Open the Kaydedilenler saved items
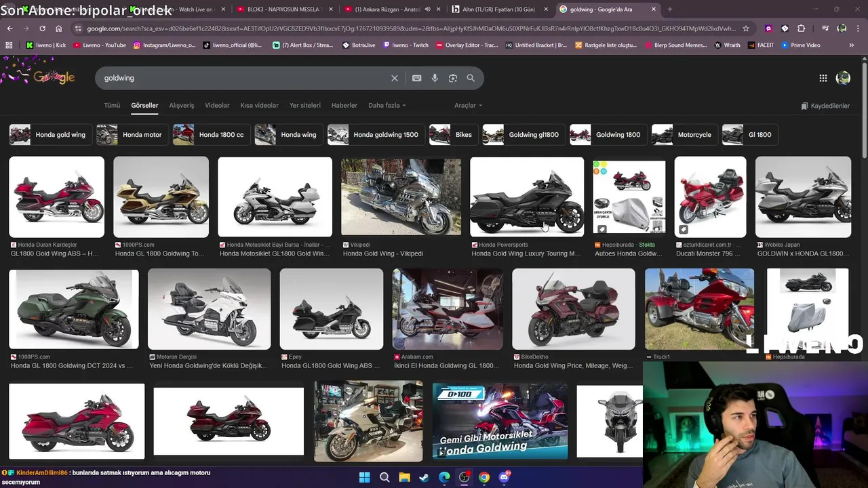This screenshot has height=488, width=868. 825,106
